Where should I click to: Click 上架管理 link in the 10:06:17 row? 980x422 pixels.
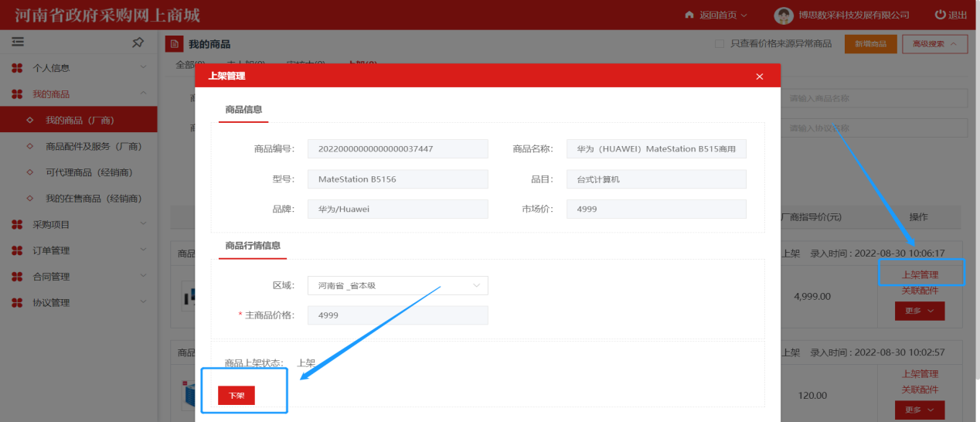(920, 275)
